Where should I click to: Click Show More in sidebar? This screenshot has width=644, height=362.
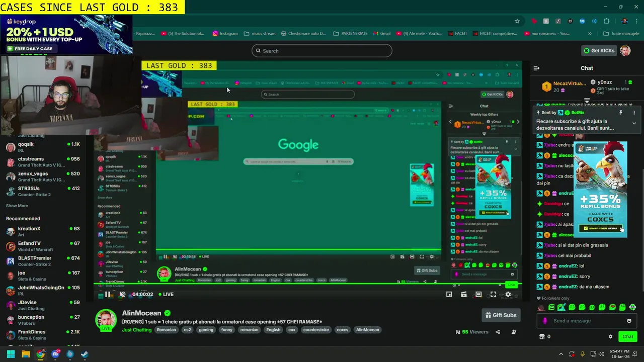coord(17,206)
